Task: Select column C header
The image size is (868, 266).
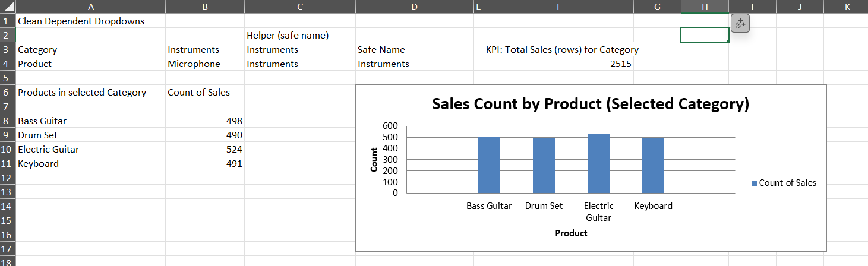Action: [300, 7]
